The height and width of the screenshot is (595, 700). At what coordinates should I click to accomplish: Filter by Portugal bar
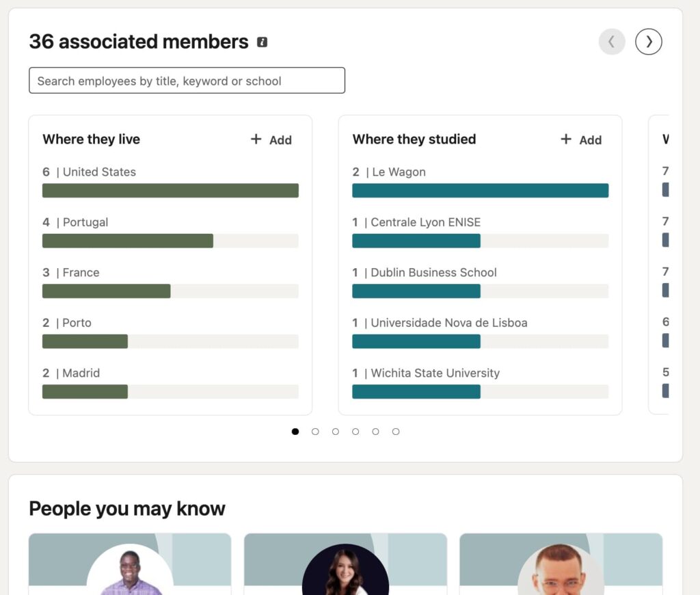point(170,241)
